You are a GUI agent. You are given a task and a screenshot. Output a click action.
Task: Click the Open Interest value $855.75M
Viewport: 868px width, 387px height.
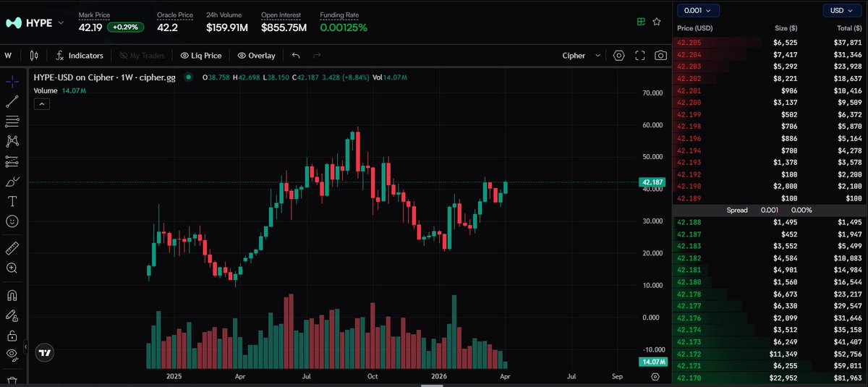coord(284,27)
